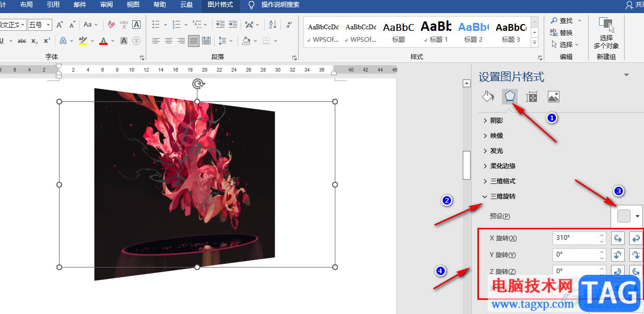The height and width of the screenshot is (314, 644).
Task: Open the Review ribbon tab
Action: [x=106, y=5]
